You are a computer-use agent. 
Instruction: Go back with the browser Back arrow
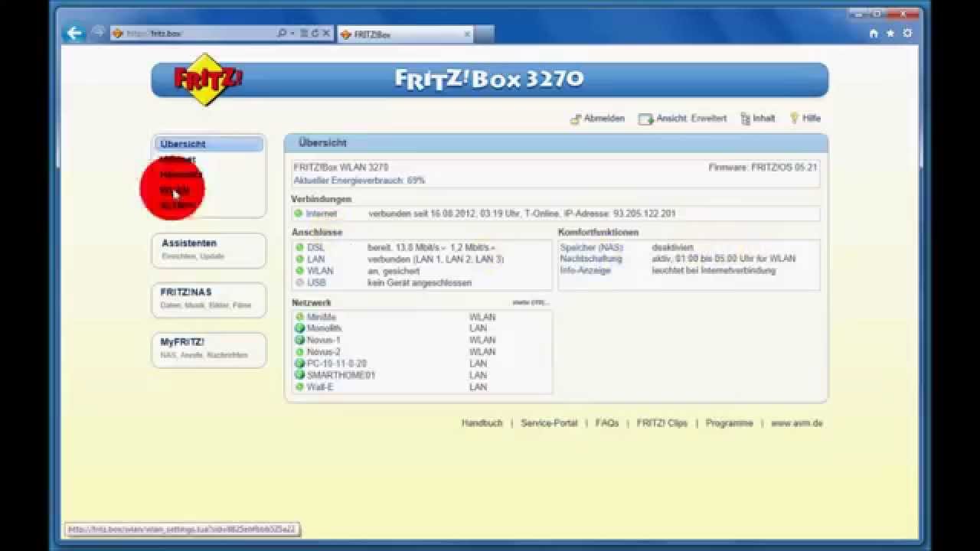[x=74, y=33]
